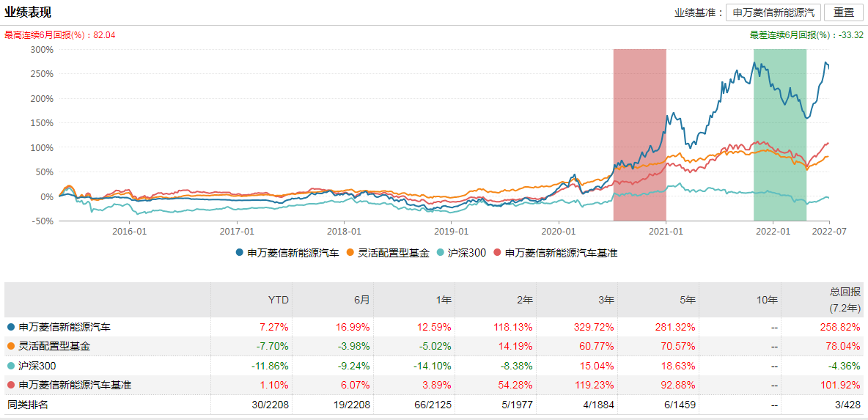
Task: Click the teal dot beside 沪深300 row
Action: [10, 365]
